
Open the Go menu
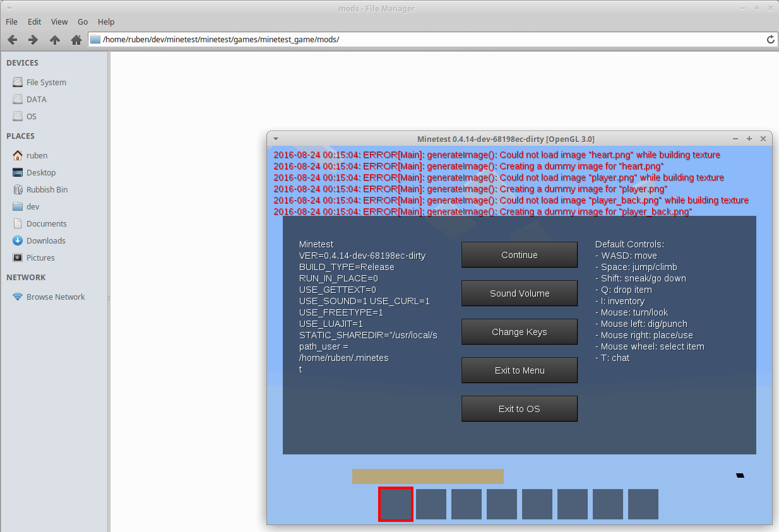tap(83, 21)
